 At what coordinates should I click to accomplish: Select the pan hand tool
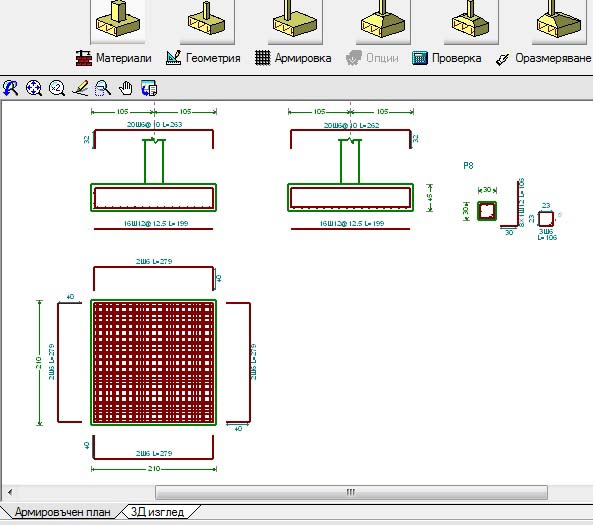coord(126,88)
